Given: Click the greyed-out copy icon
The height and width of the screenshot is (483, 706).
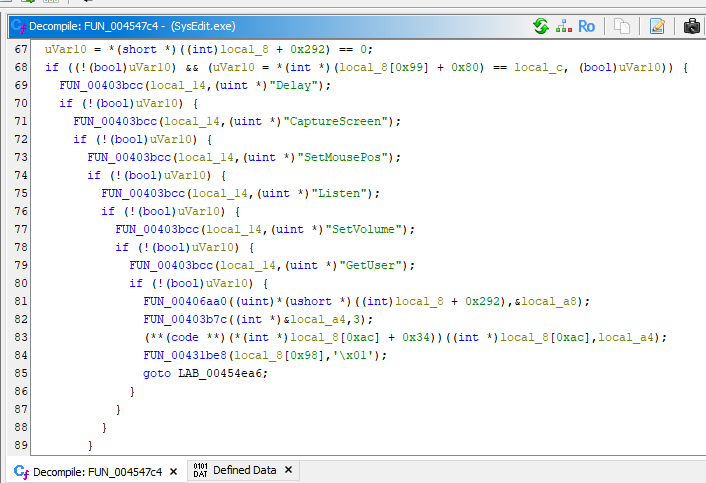Looking at the screenshot, I should [x=622, y=26].
